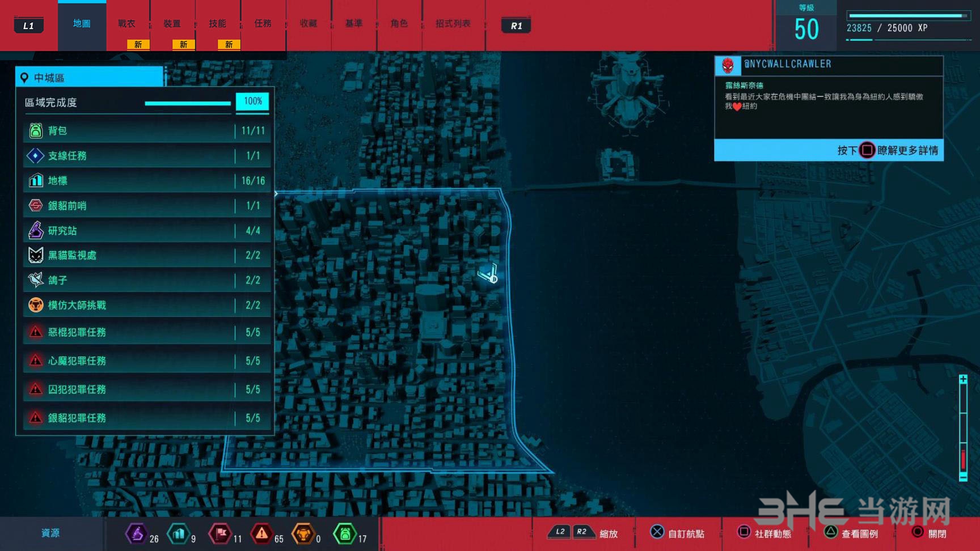This screenshot has width=980, height=551.
Task: Select the 背包 11/11 count
Action: 253,131
